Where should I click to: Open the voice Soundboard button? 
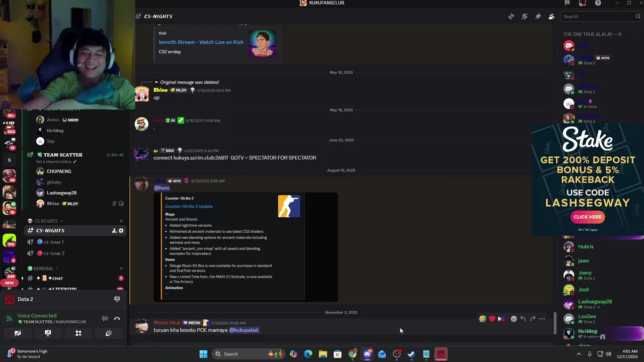pyautogui.click(x=109, y=333)
